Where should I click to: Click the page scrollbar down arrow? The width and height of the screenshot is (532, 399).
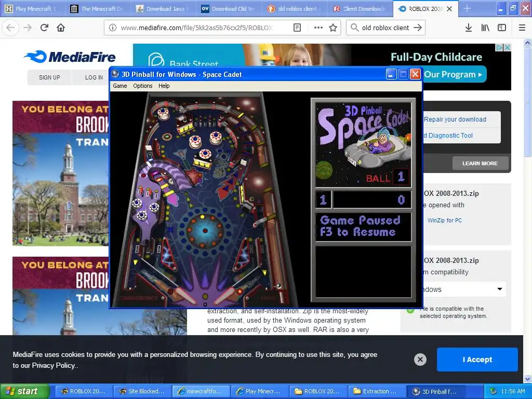[x=528, y=379]
